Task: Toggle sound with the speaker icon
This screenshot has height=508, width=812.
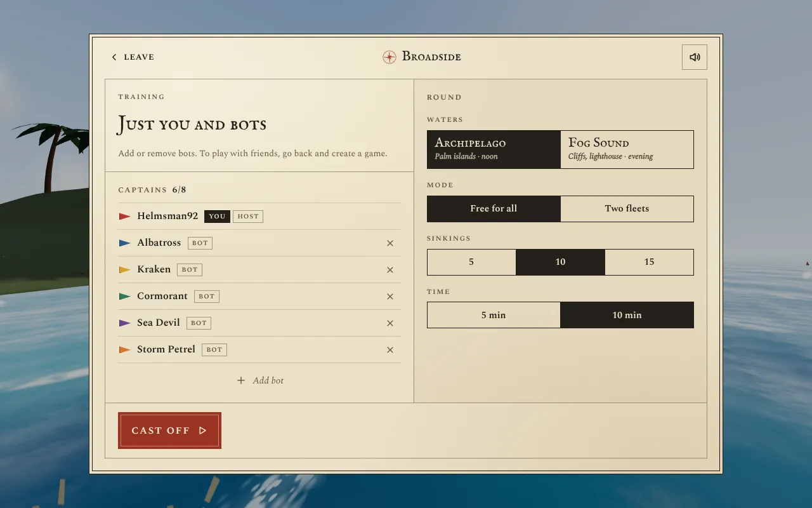Action: coord(695,57)
